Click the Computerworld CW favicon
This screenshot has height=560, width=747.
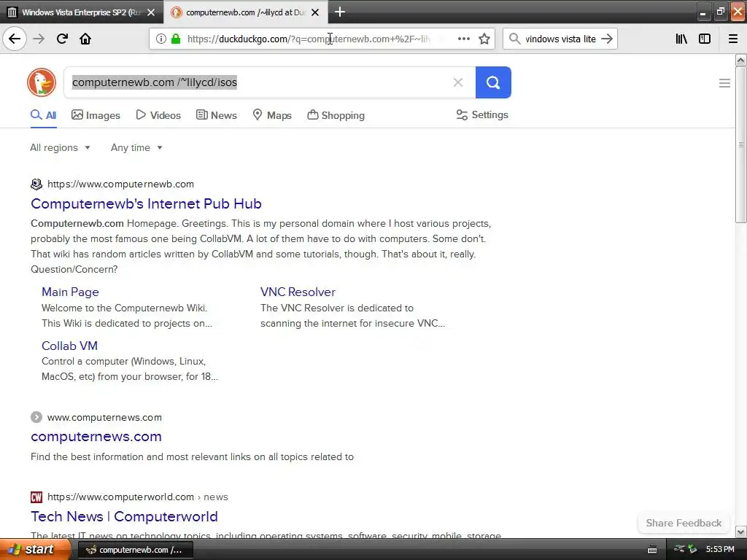pyautogui.click(x=36, y=497)
